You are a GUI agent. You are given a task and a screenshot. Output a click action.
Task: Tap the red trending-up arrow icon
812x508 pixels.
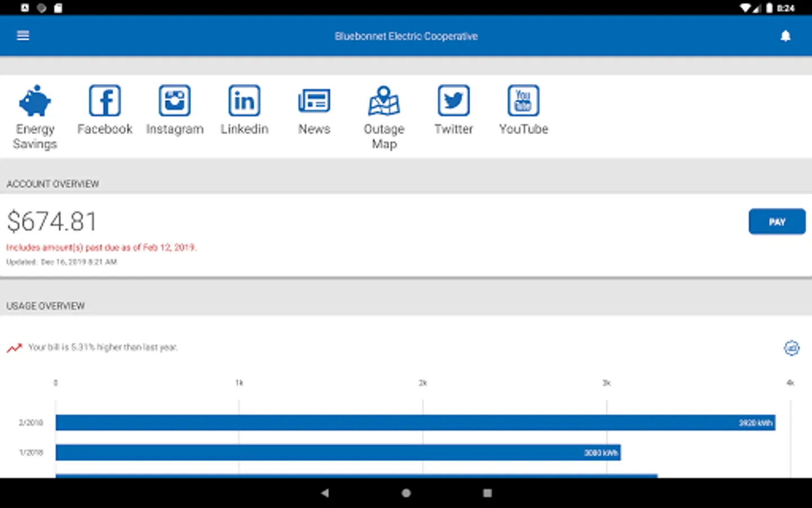tap(15, 348)
